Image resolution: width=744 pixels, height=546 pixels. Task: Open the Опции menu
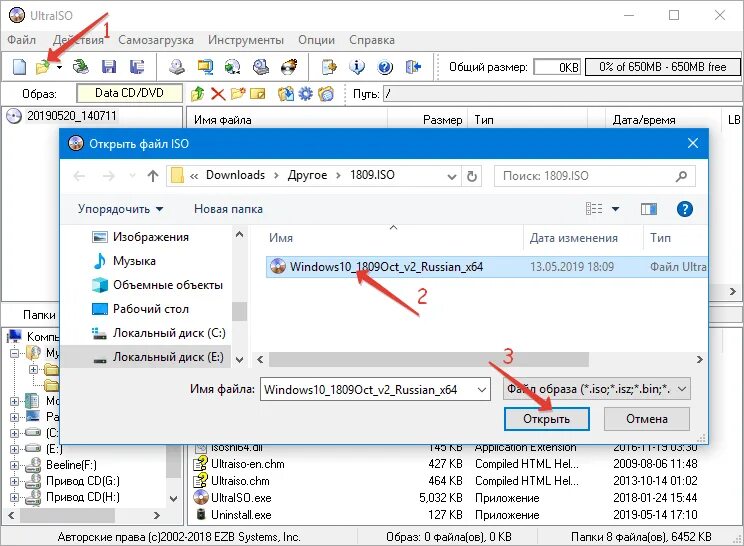pos(316,40)
